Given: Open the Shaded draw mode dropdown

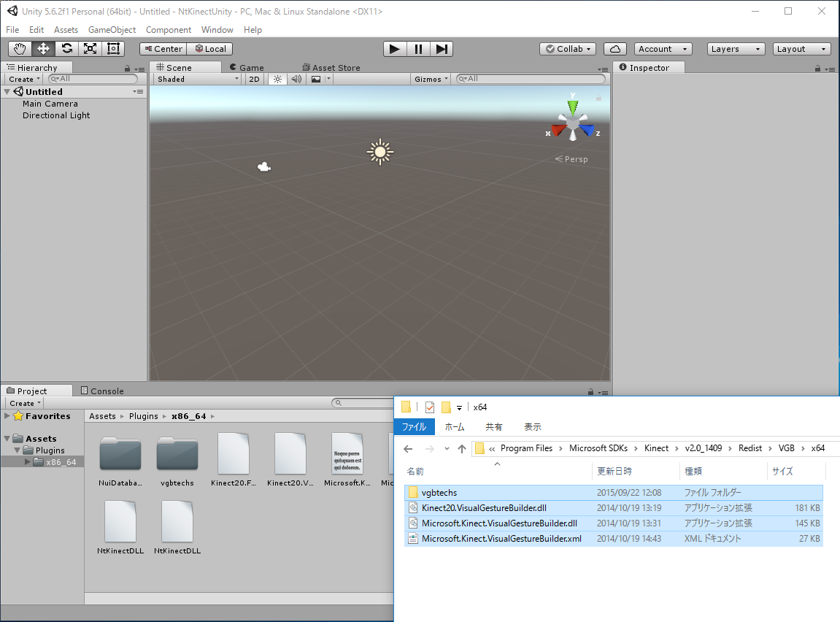Looking at the screenshot, I should pos(197,79).
